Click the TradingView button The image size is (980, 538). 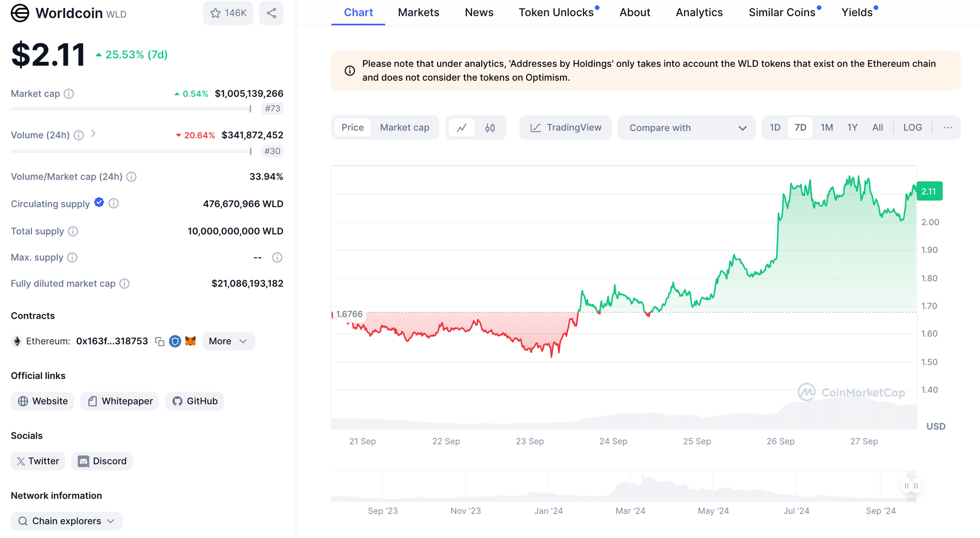tap(566, 128)
